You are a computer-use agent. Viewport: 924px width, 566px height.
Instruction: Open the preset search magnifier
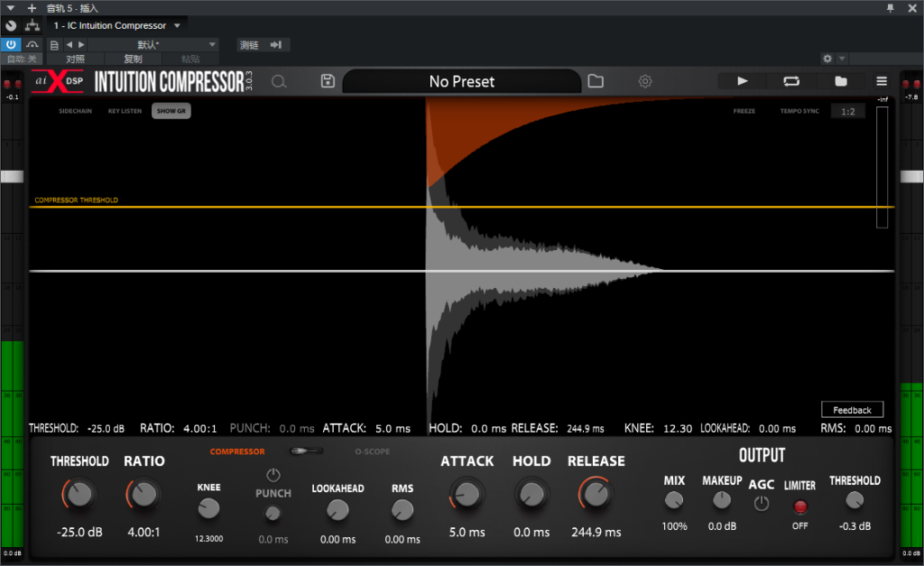pyautogui.click(x=279, y=81)
